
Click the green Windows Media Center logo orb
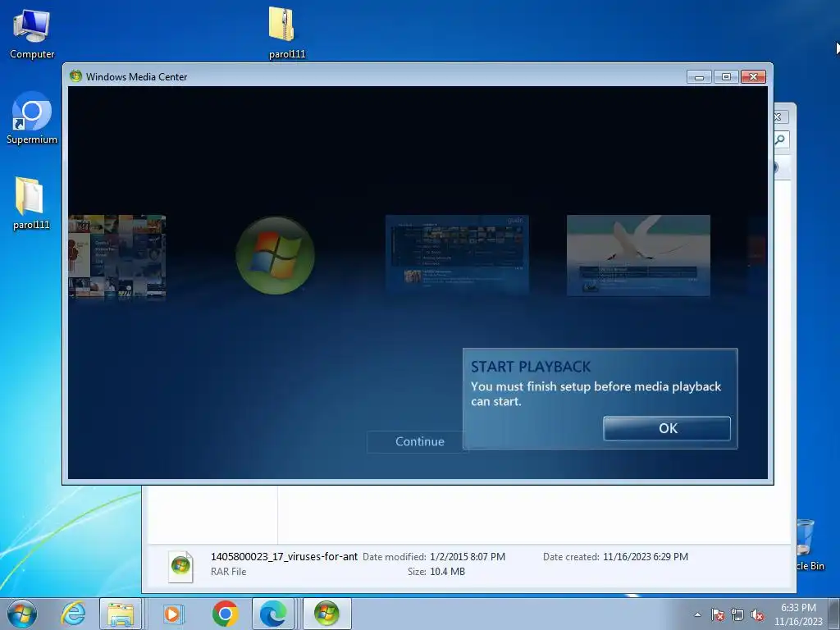(x=276, y=256)
